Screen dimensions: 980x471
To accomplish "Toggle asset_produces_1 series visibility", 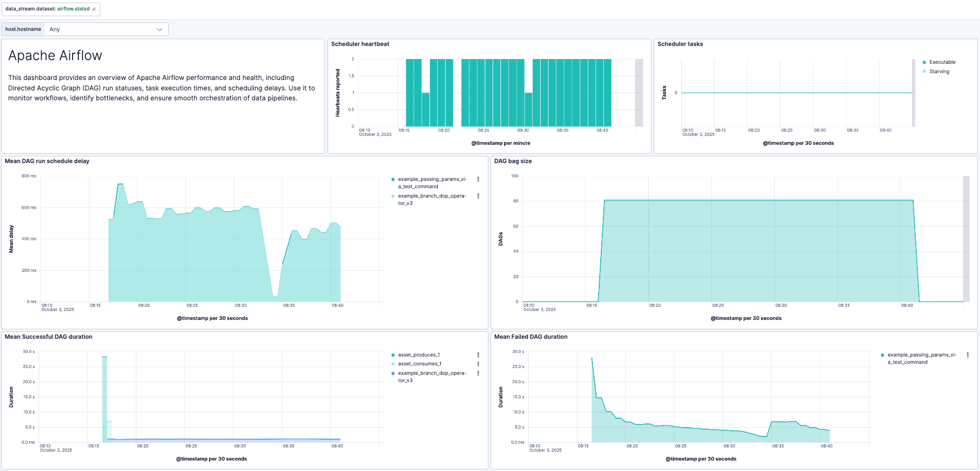I will [x=418, y=355].
